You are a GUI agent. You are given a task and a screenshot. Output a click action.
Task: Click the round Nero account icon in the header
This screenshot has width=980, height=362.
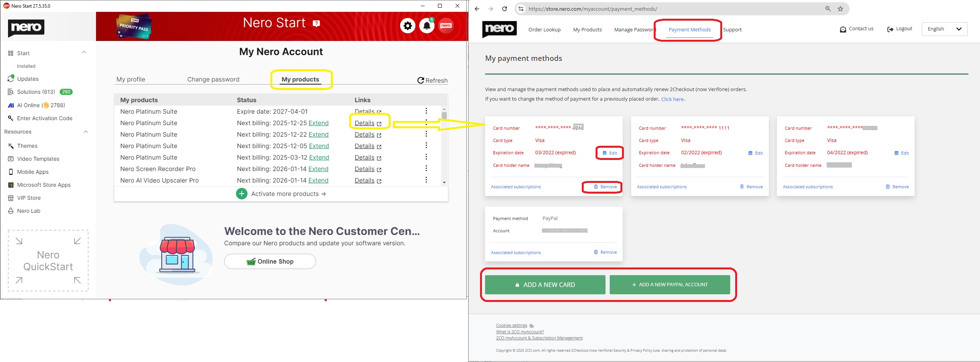point(446,26)
